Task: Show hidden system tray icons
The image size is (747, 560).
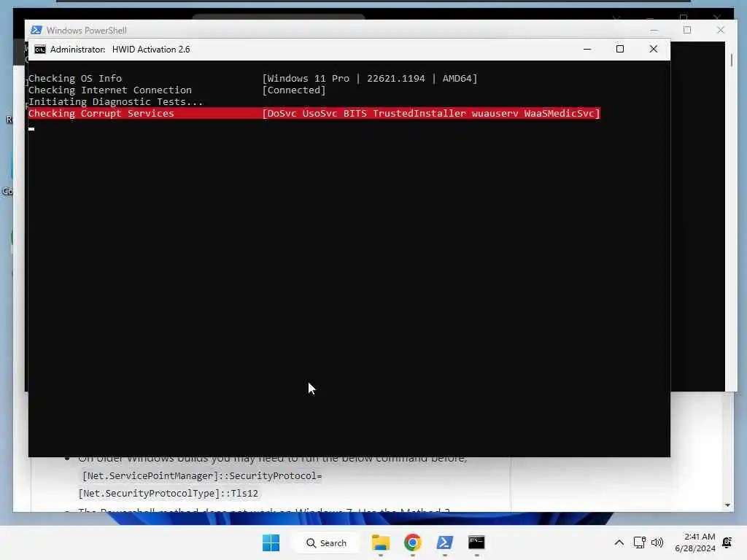Action: (x=619, y=542)
